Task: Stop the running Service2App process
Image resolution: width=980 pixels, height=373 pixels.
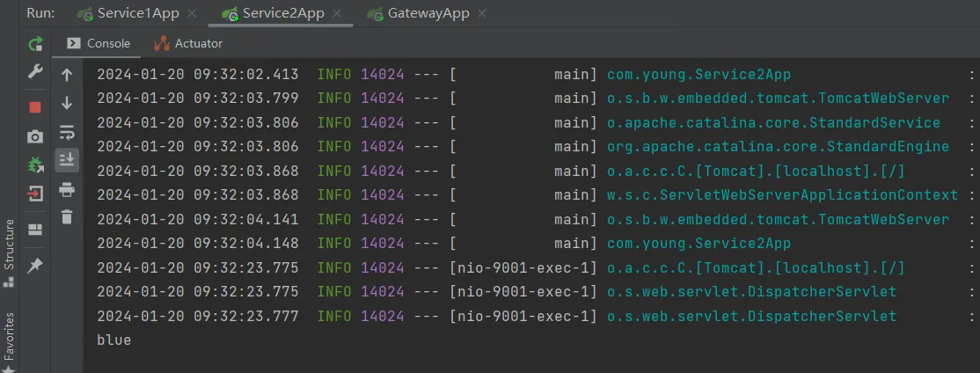Action: [x=35, y=107]
